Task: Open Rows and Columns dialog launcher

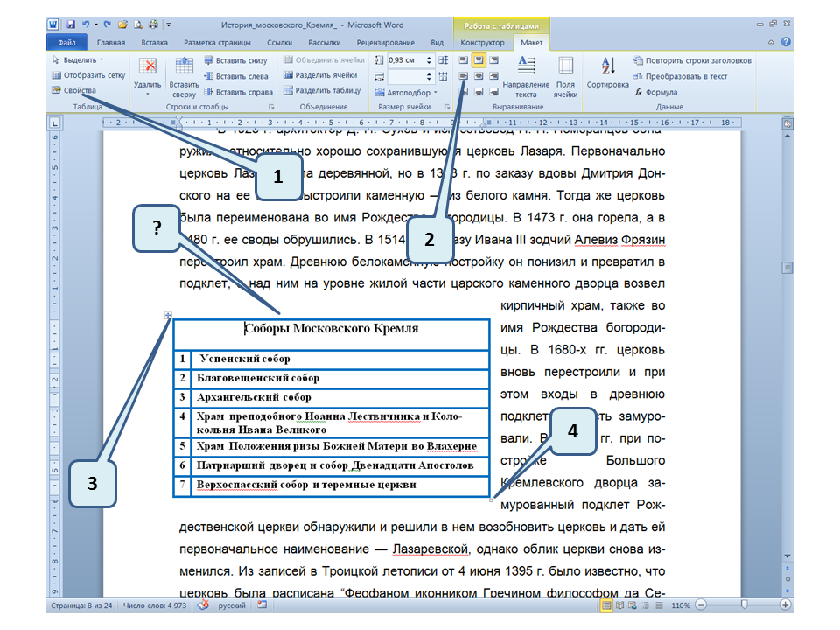Action: click(269, 107)
